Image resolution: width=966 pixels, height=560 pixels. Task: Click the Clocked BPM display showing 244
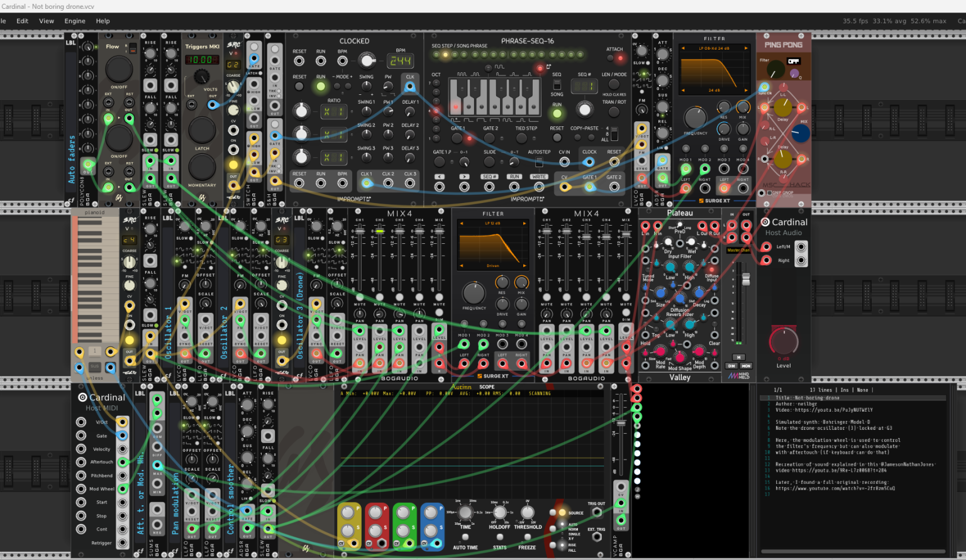click(400, 61)
